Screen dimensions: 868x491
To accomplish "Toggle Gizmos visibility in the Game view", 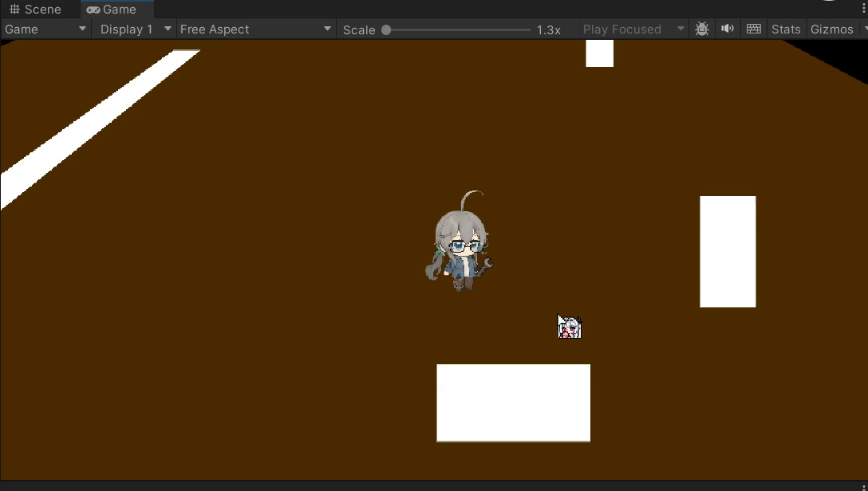I will (x=831, y=29).
